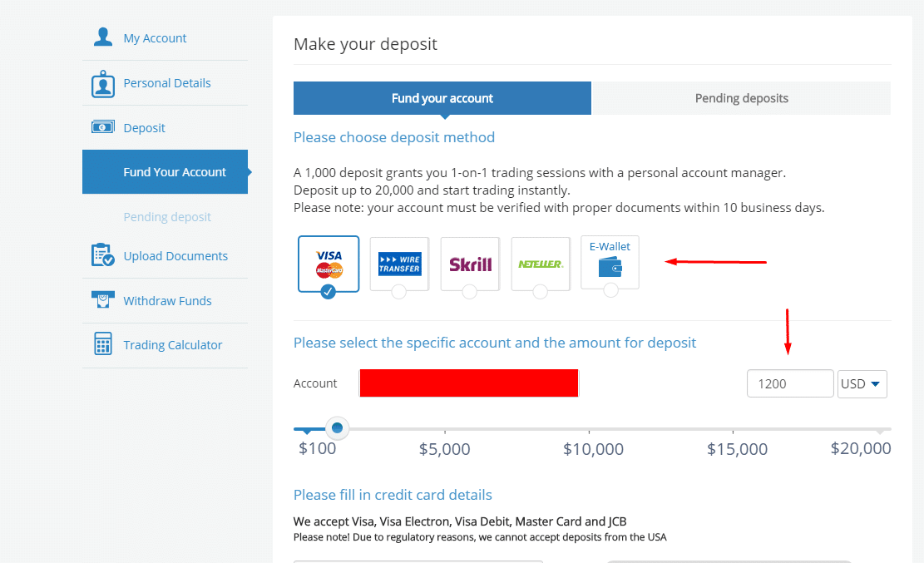Go to Withdraw Funds page
This screenshot has width=924, height=563.
pos(167,301)
